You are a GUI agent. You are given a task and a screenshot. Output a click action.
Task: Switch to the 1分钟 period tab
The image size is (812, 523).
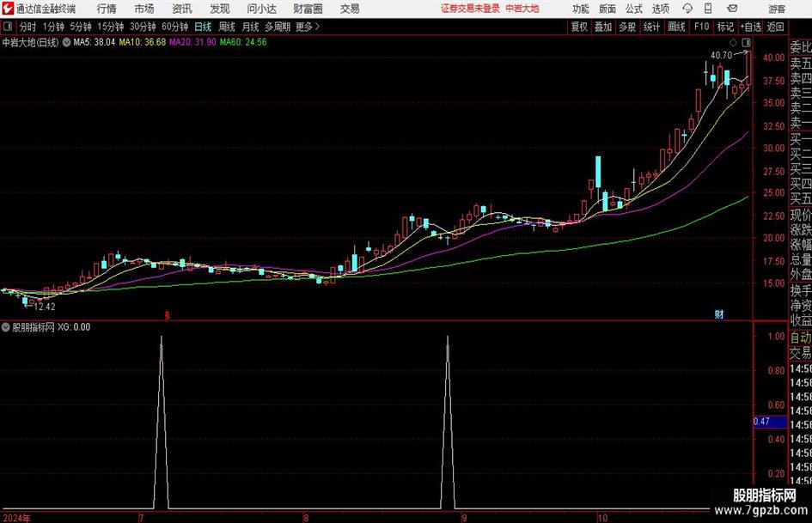52,27
